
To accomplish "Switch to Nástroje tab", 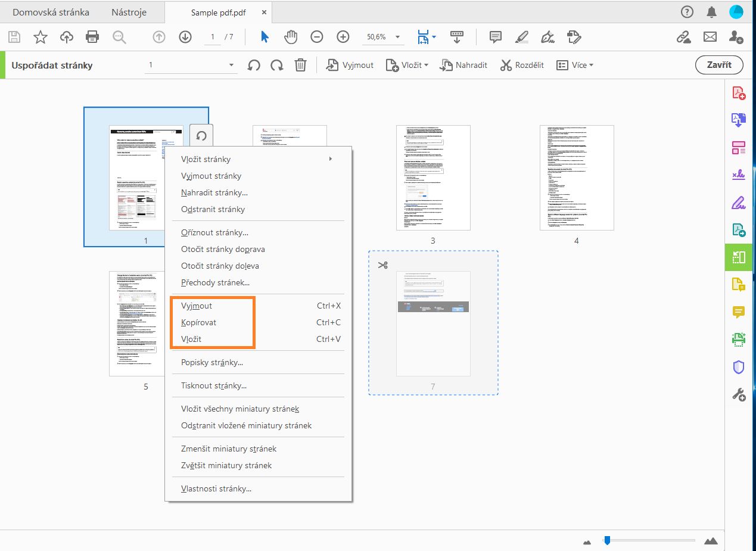I will pos(129,12).
